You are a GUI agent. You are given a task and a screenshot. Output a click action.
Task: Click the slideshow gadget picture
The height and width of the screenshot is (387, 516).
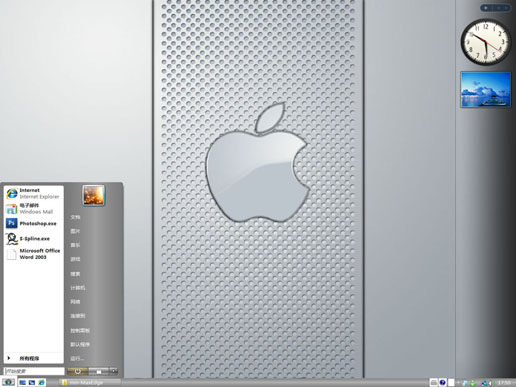tap(486, 89)
